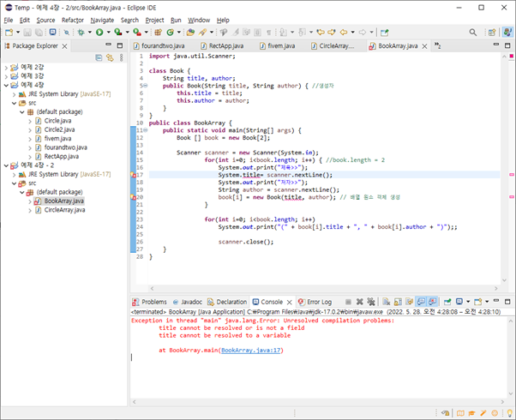The image size is (516, 420).
Task: Switch to the fivem.java editor tab
Action: [278, 45]
